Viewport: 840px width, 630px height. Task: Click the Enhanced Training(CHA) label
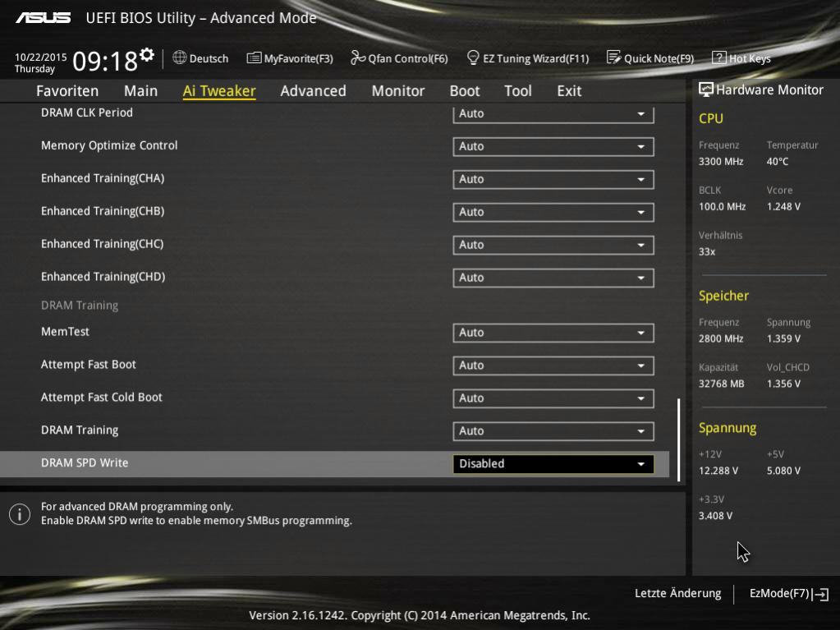[x=103, y=178]
